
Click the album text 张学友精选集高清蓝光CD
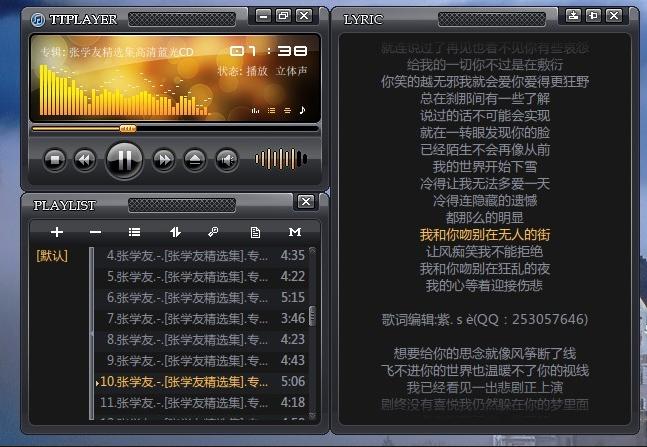(131, 52)
